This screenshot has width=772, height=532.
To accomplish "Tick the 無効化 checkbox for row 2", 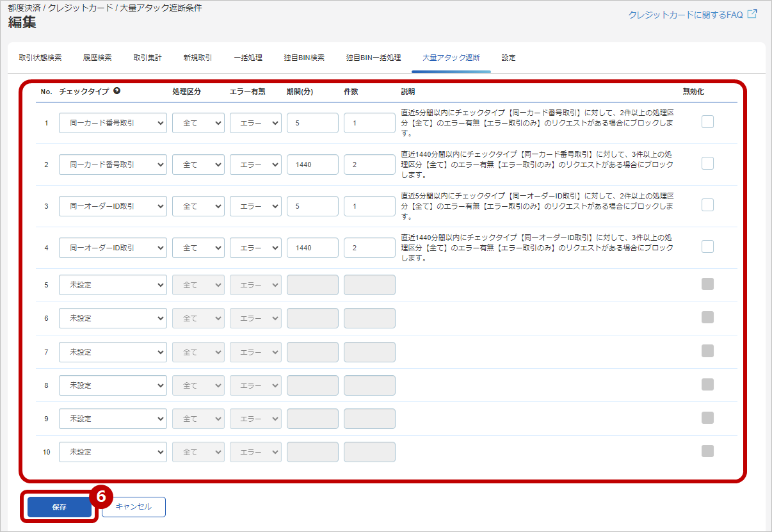I will pos(707,163).
